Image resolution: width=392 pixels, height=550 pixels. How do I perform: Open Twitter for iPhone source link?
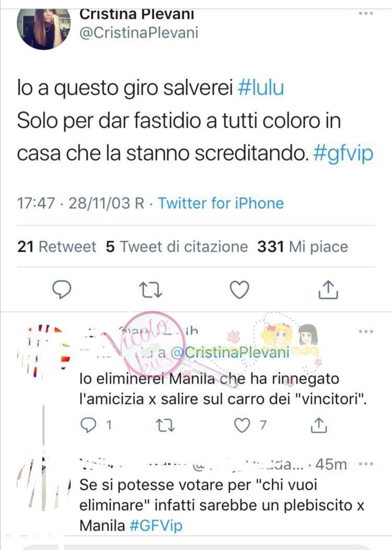tap(221, 203)
